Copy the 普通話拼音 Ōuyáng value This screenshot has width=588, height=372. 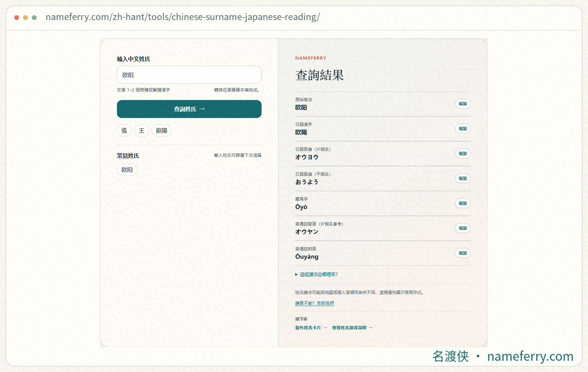click(463, 253)
